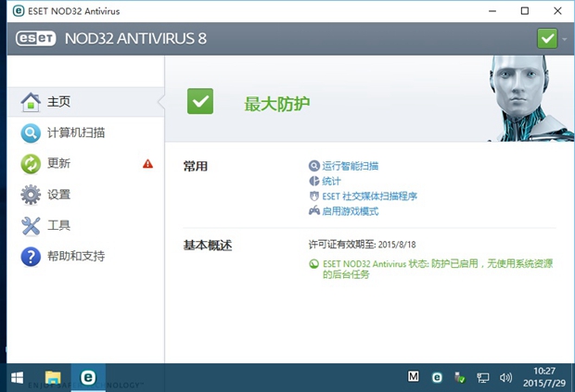Open the network tray icon
575x392 pixels.
pos(482,378)
